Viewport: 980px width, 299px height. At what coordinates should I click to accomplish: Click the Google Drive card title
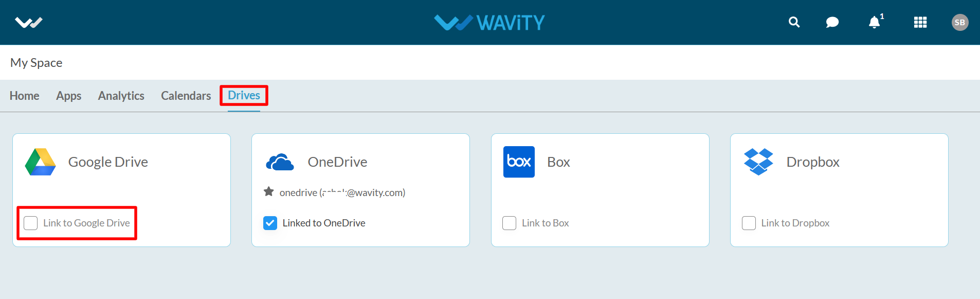pyautogui.click(x=108, y=162)
